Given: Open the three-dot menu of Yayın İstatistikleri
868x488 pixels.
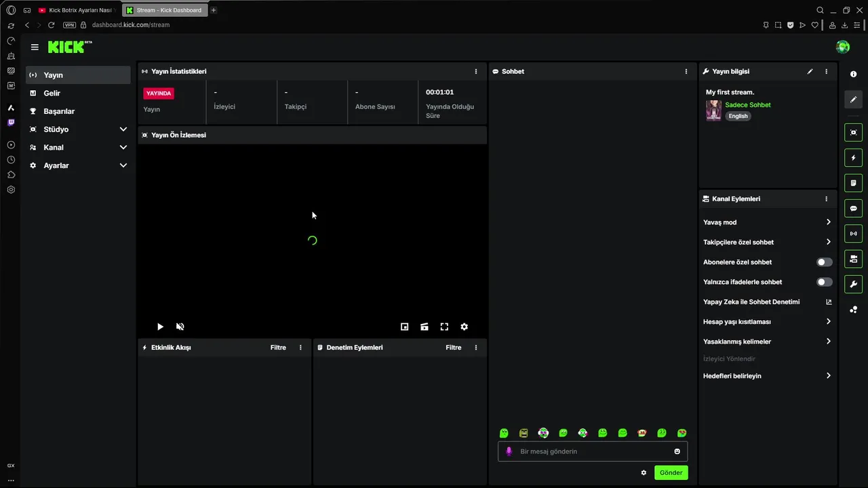Looking at the screenshot, I should pyautogui.click(x=476, y=71).
